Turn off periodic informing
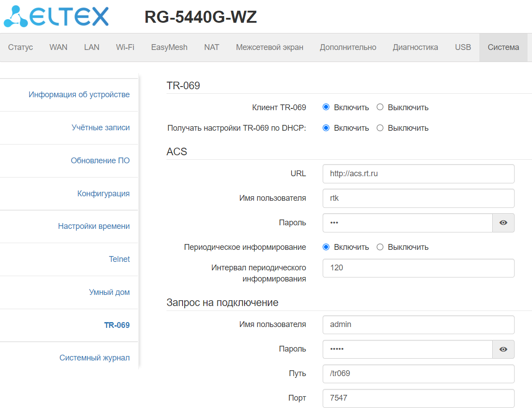Image resolution: width=532 pixels, height=414 pixels. click(380, 247)
